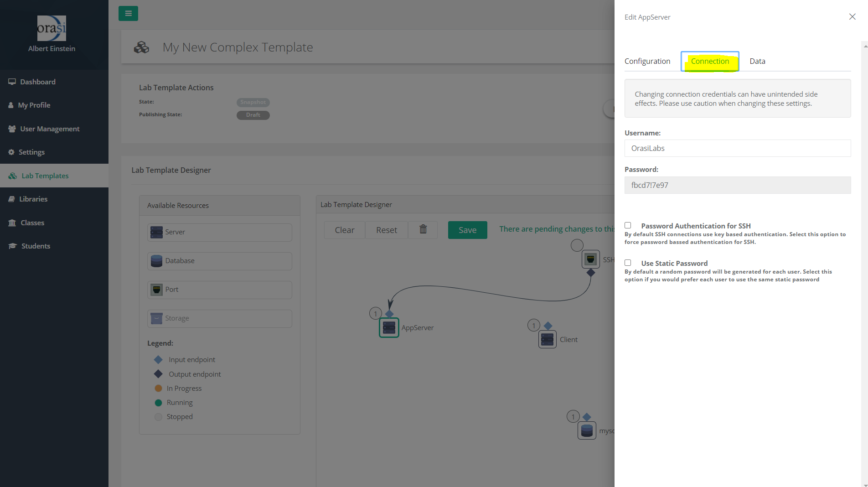This screenshot has width=868, height=487.
Task: Select the AppServer node icon
Action: pos(389,327)
